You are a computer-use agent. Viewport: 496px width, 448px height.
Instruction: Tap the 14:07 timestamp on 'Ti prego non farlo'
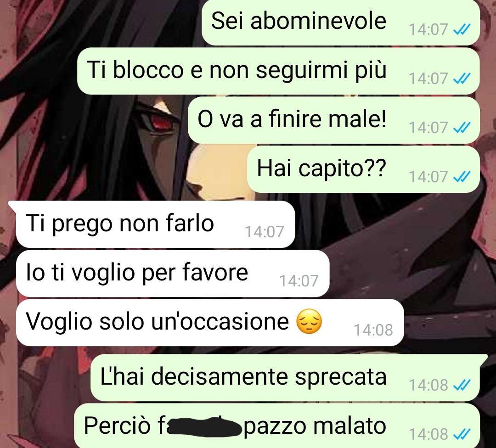coord(265,232)
